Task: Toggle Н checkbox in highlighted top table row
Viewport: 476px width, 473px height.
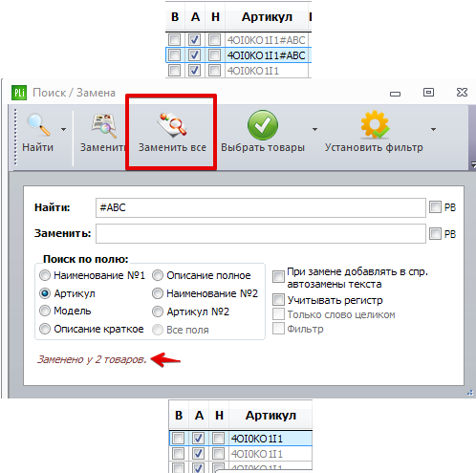Action: (214, 55)
